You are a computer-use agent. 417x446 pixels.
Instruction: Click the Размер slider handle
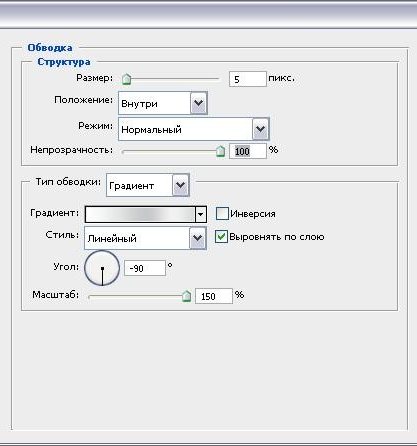coord(126,79)
